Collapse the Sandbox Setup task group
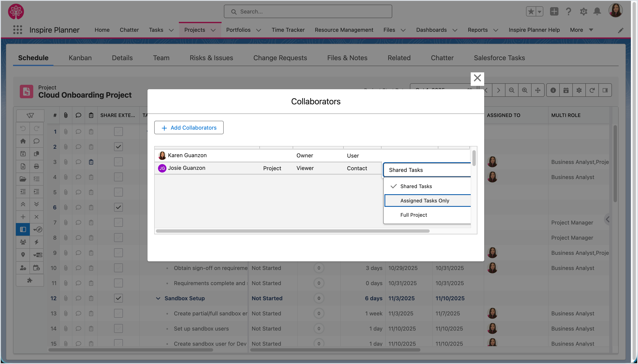The width and height of the screenshot is (638, 364). pyautogui.click(x=158, y=298)
